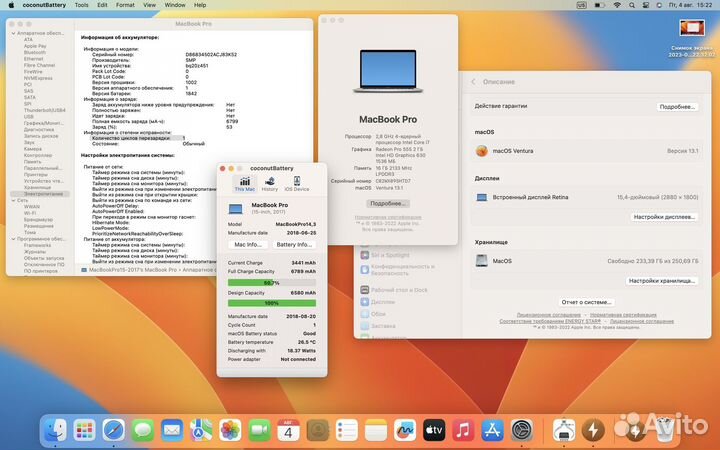Image resolution: width=720 pixels, height=450 pixels.
Task: Collapse the Сеть tree section
Action: pyautogui.click(x=13, y=201)
